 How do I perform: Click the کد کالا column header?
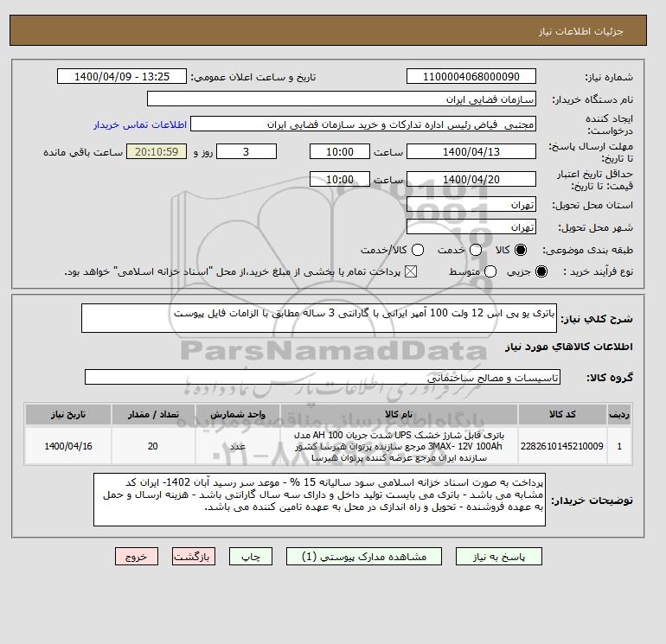(x=562, y=414)
